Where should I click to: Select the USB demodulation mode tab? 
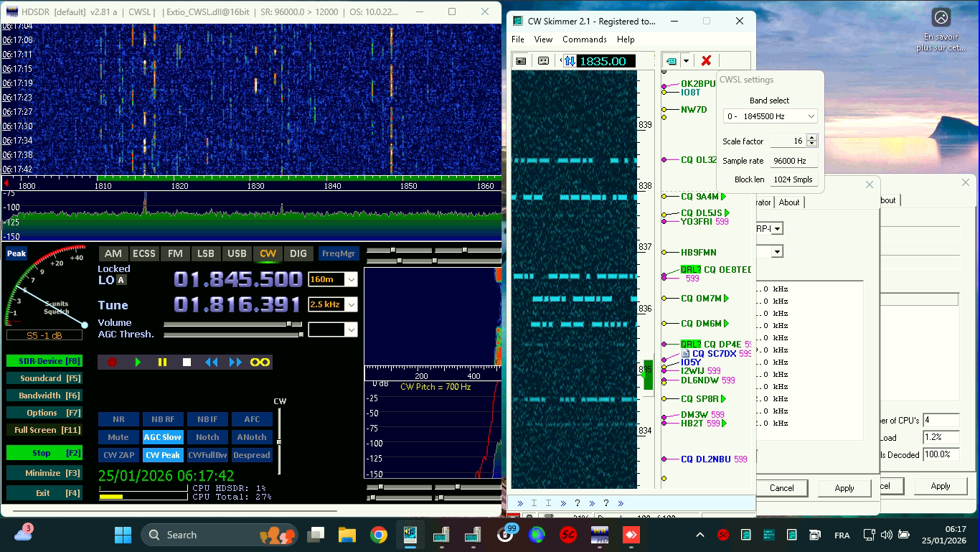pyautogui.click(x=237, y=253)
